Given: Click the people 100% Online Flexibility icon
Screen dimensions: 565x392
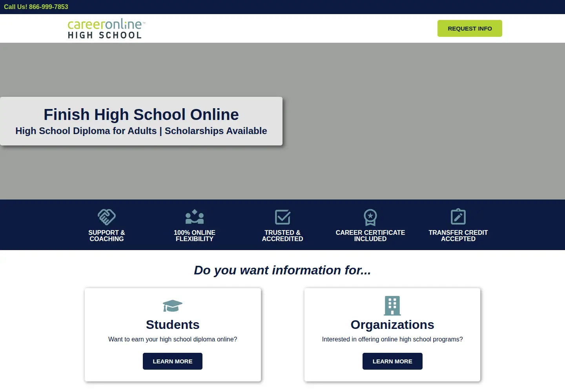Looking at the screenshot, I should [195, 217].
